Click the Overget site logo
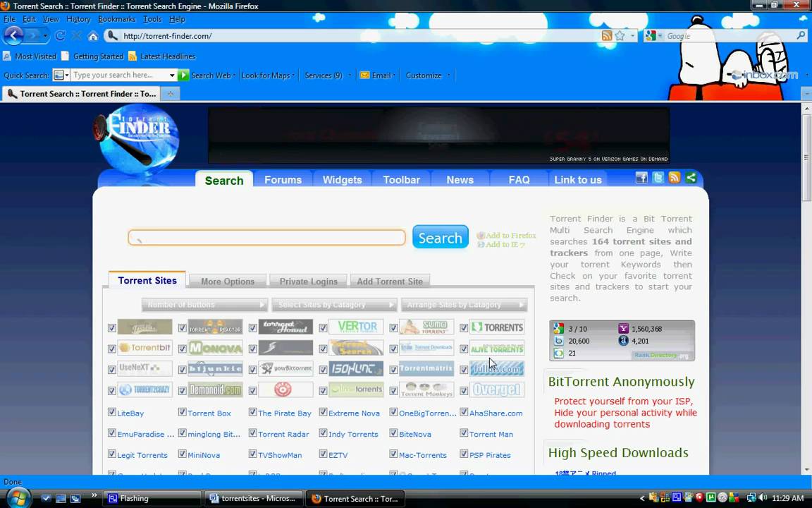 pos(497,389)
